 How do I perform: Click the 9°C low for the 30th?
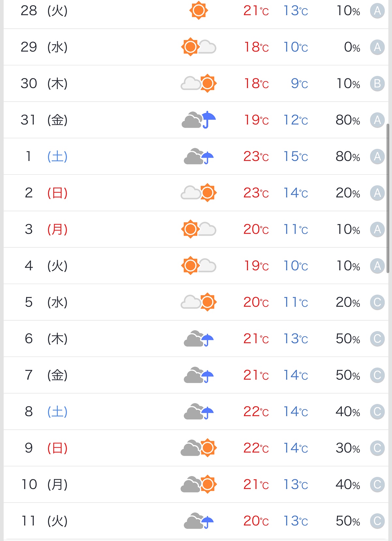click(x=299, y=84)
